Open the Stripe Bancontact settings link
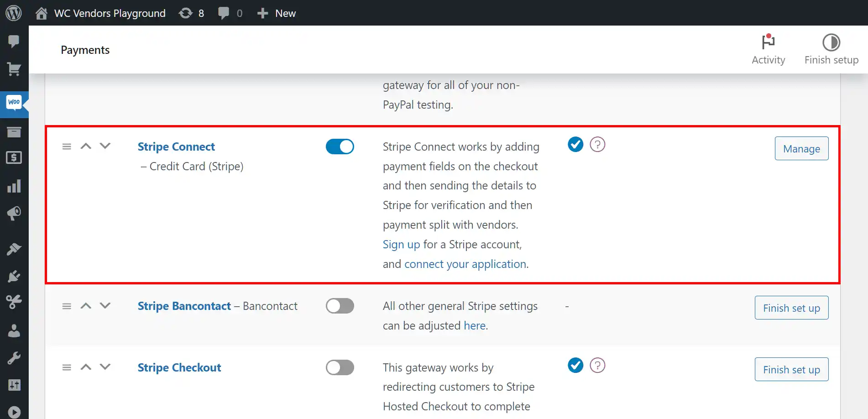 pyautogui.click(x=184, y=306)
